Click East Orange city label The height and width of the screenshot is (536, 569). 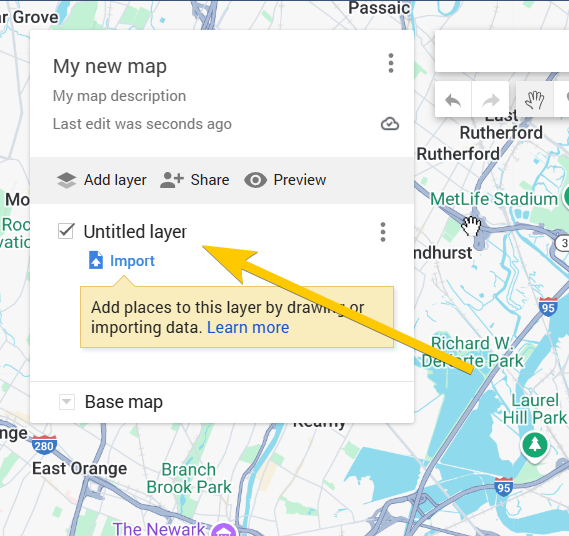79,469
